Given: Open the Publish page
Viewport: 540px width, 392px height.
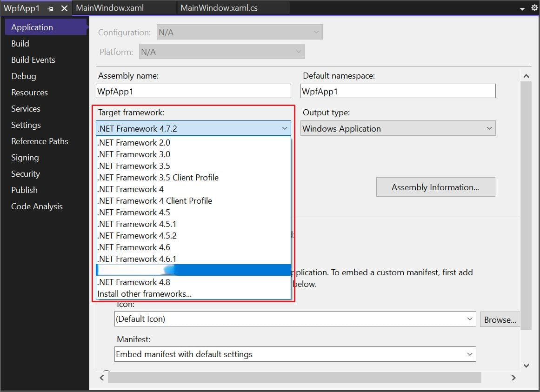Looking at the screenshot, I should 24,190.
